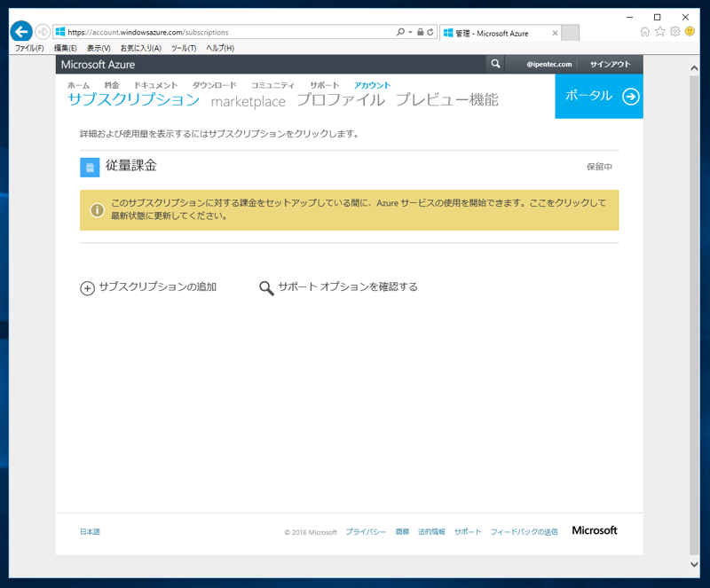Click the browser forward arrow button
The height and width of the screenshot is (588, 710).
click(x=43, y=32)
